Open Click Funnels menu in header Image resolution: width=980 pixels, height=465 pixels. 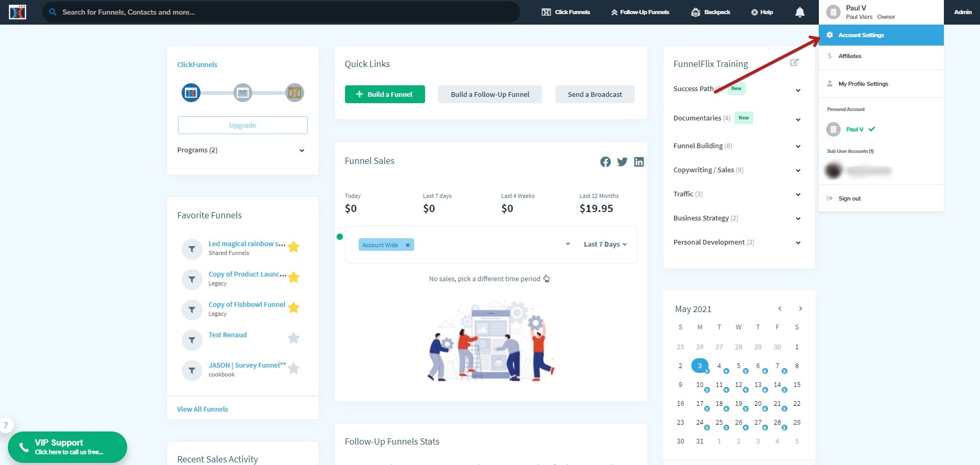pyautogui.click(x=566, y=12)
